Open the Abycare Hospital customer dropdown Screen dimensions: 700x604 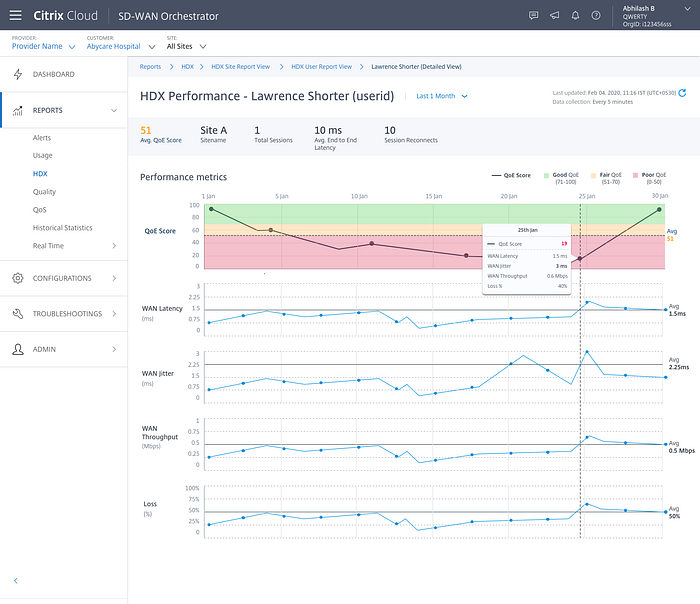pos(121,46)
